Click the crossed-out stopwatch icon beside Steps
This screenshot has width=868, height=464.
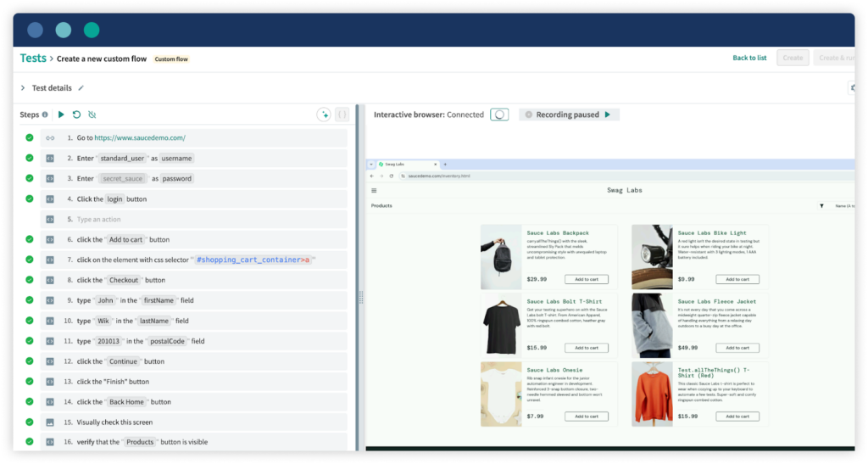click(x=92, y=115)
